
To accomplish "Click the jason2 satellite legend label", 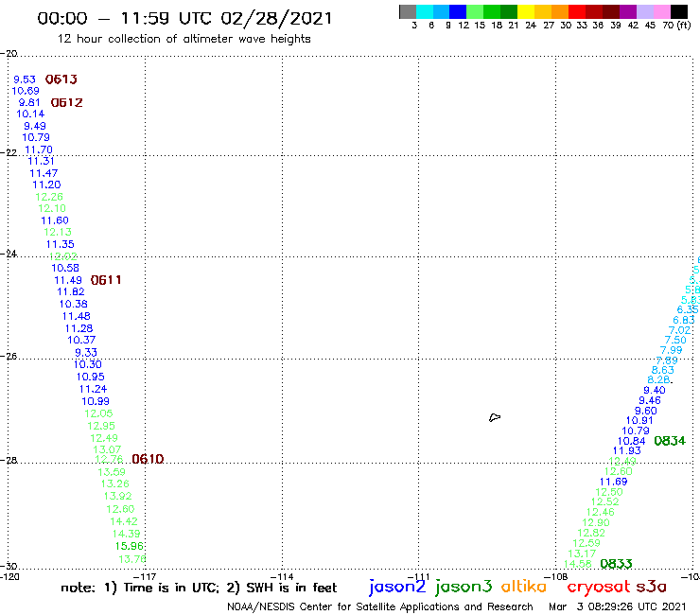I will [x=397, y=587].
